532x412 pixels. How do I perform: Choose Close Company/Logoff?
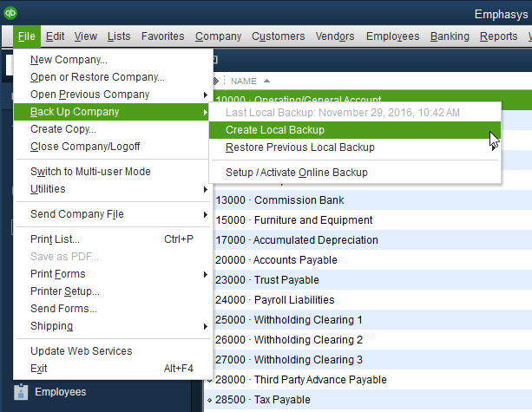112,147
